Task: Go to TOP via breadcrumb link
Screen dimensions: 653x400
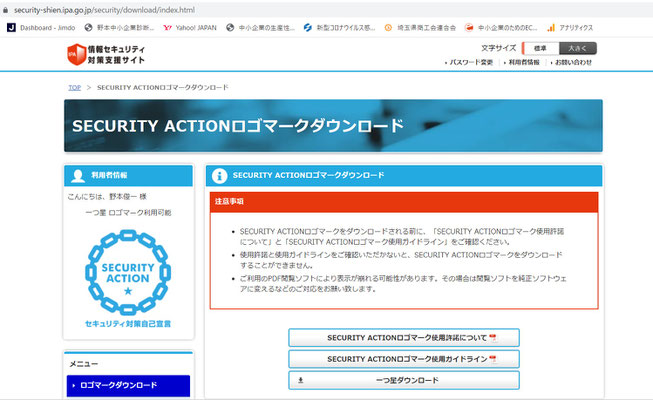Action: 75,88
